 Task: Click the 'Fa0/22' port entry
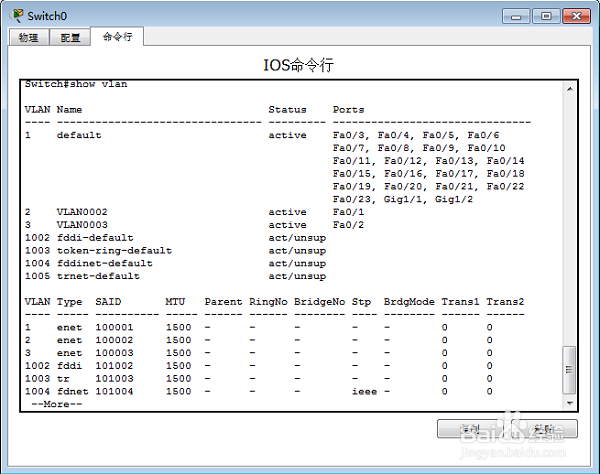505,186
